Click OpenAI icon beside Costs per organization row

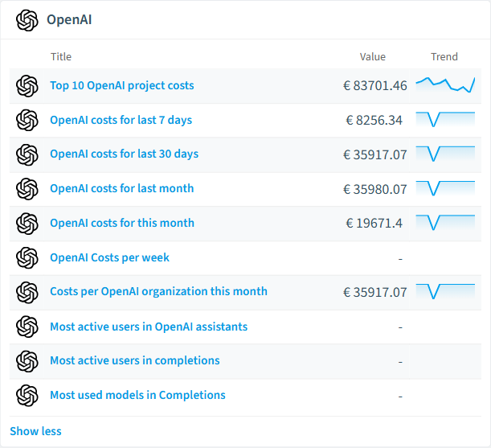pos(27,292)
